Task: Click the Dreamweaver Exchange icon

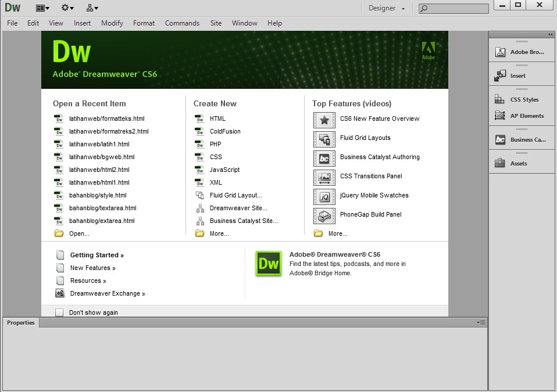Action: (x=60, y=293)
